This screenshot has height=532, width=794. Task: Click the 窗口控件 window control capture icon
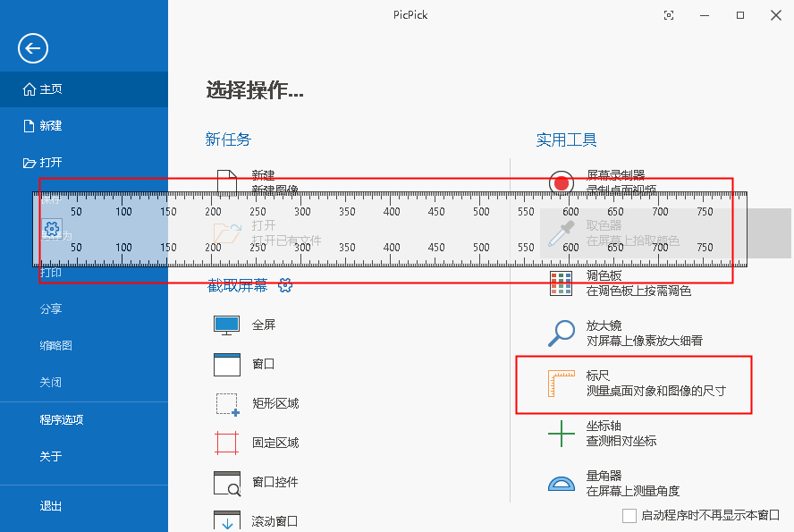(x=227, y=483)
